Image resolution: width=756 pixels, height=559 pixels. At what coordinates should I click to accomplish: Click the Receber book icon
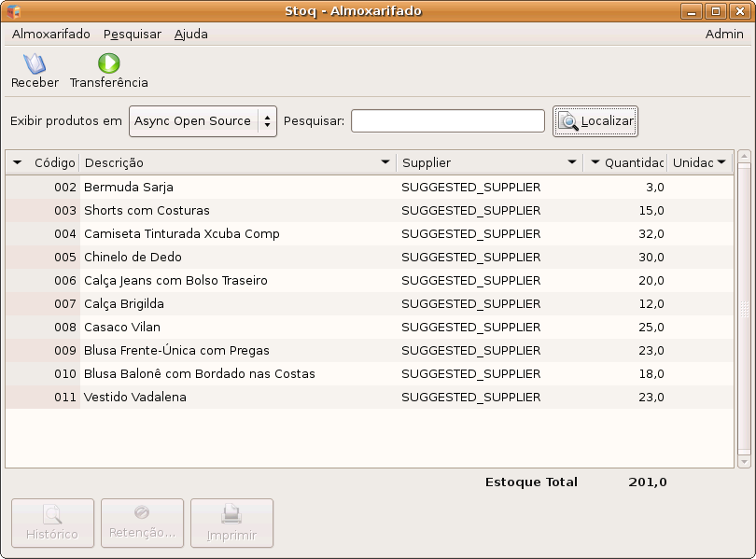pyautogui.click(x=35, y=63)
